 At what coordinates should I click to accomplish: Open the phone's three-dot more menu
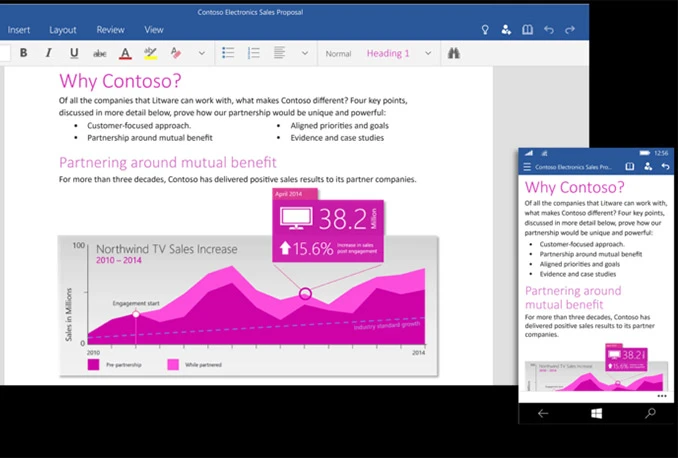click(662, 396)
